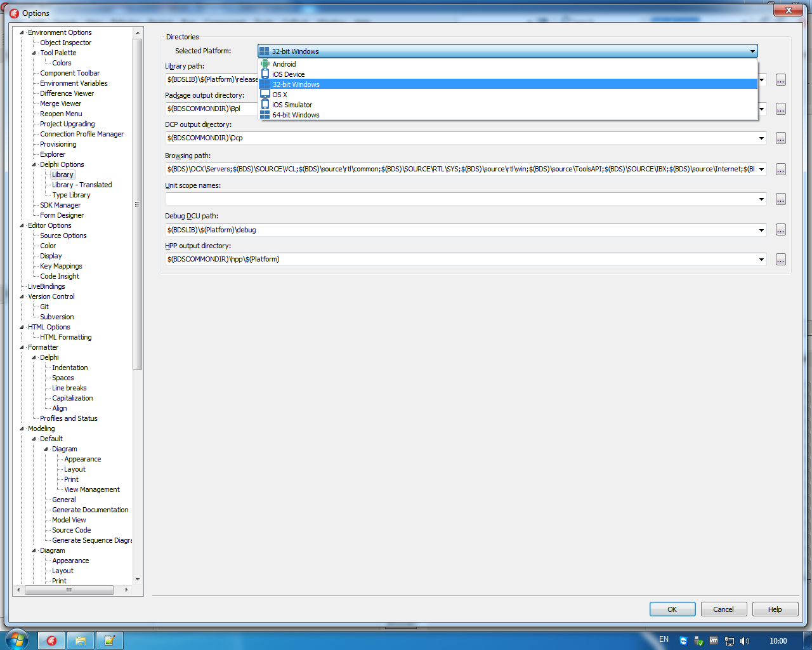The height and width of the screenshot is (650, 812).
Task: Choose iOS Device in platform dropdown
Action: pos(288,74)
